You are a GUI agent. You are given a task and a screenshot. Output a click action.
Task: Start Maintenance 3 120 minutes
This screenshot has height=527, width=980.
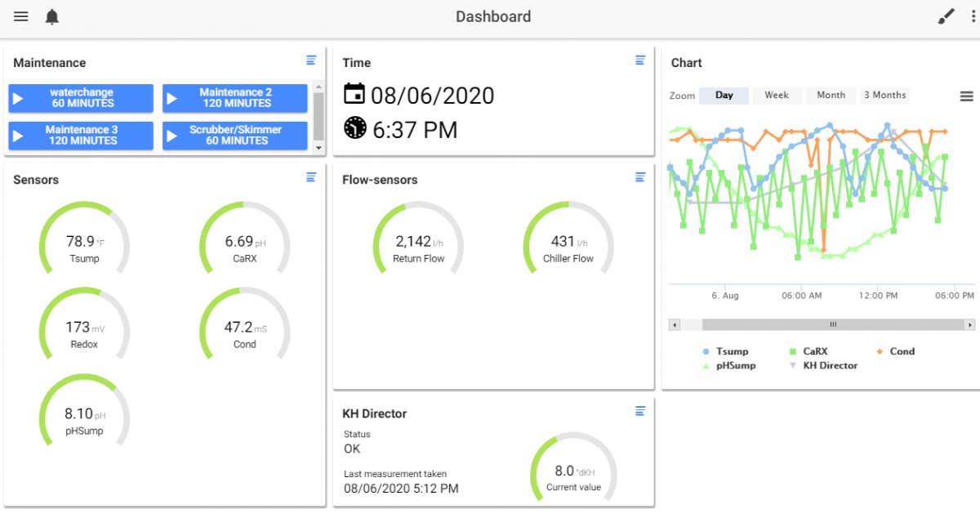coord(81,136)
